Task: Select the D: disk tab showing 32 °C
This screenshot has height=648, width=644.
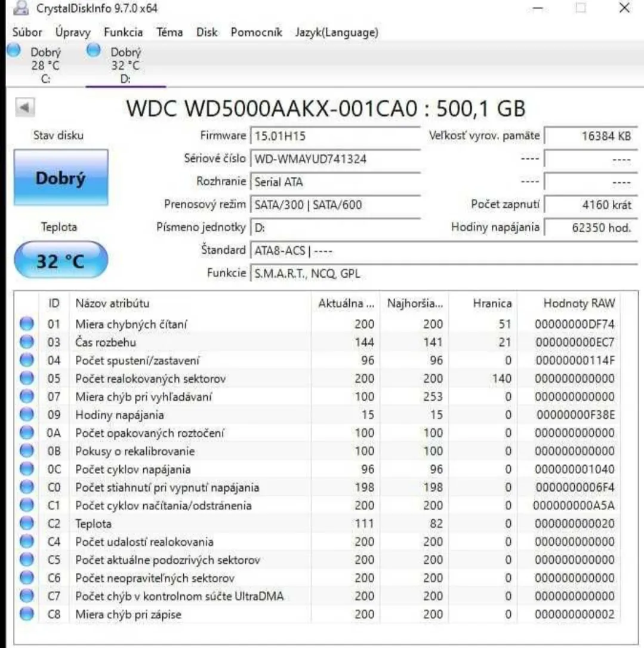Action: [x=122, y=67]
